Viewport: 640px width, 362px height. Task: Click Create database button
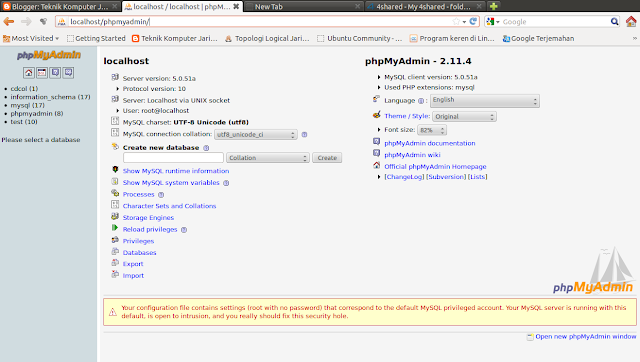[327, 158]
